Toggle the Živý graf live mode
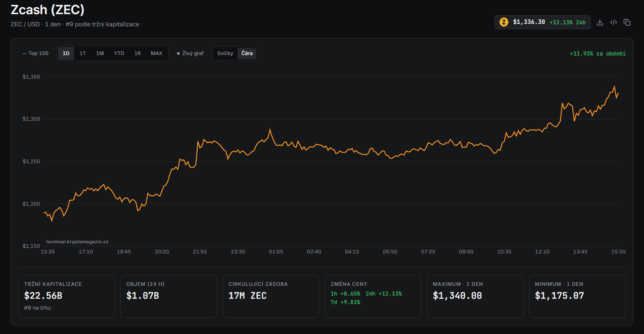Image resolution: width=644 pixels, height=334 pixels. point(190,53)
